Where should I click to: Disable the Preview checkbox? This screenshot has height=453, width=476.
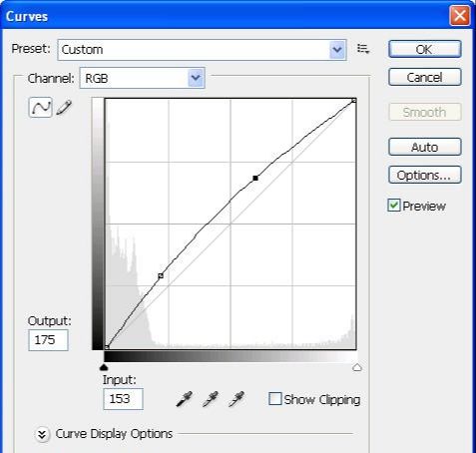click(x=394, y=206)
